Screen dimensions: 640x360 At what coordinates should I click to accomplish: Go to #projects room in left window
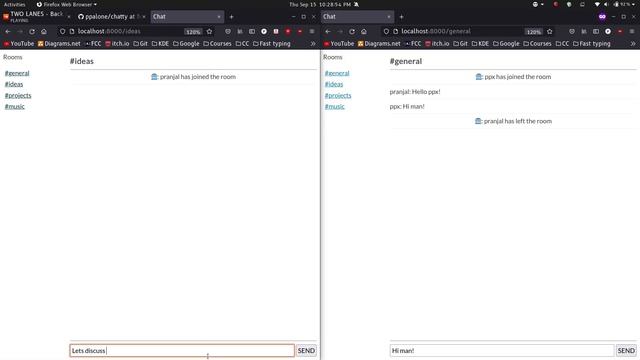(x=18, y=95)
